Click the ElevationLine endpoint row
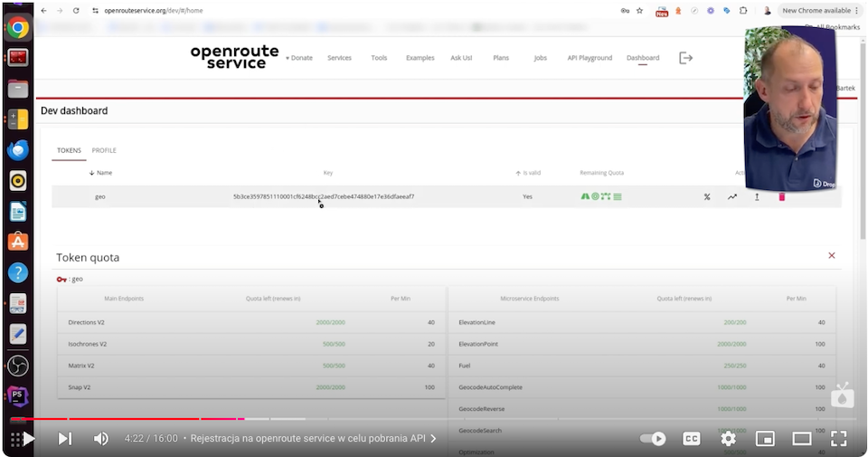Screen dimensions: 868x457 [642, 322]
